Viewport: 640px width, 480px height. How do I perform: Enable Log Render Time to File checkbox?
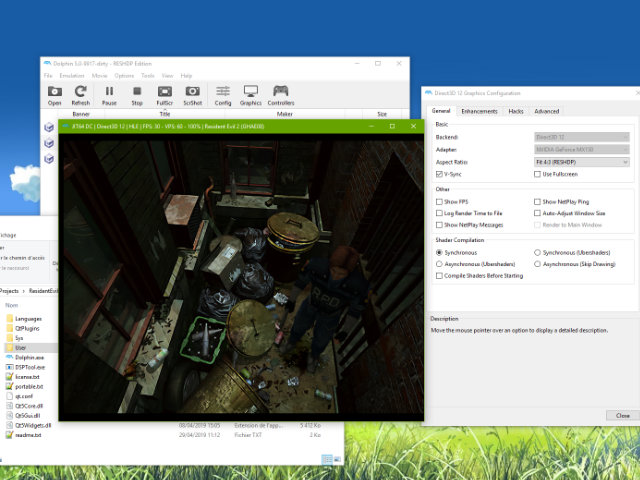coord(439,213)
